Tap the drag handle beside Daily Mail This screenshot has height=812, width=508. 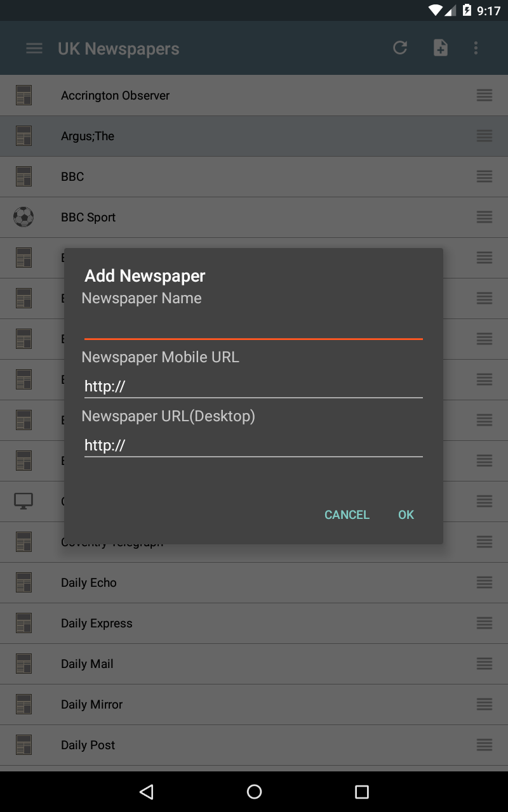point(484,664)
